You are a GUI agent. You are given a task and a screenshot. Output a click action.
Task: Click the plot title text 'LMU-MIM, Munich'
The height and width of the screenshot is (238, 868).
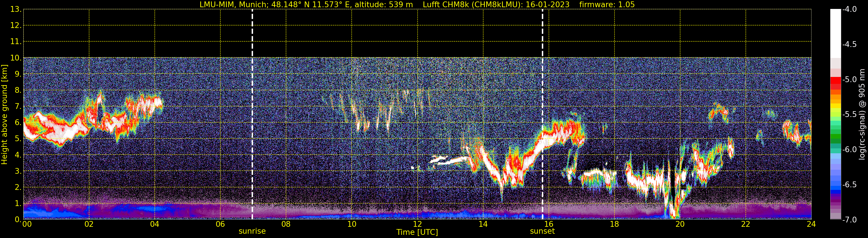click(x=233, y=5)
